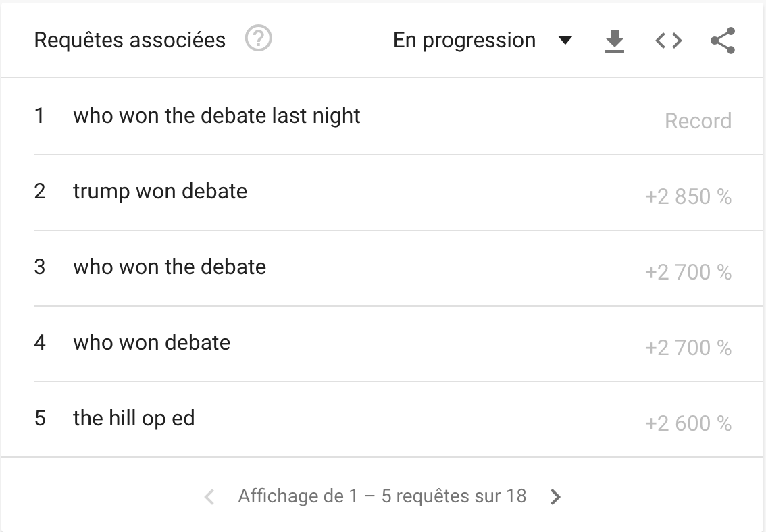The width and height of the screenshot is (766, 532).
Task: Click rank number 5 in the list
Action: (x=40, y=418)
